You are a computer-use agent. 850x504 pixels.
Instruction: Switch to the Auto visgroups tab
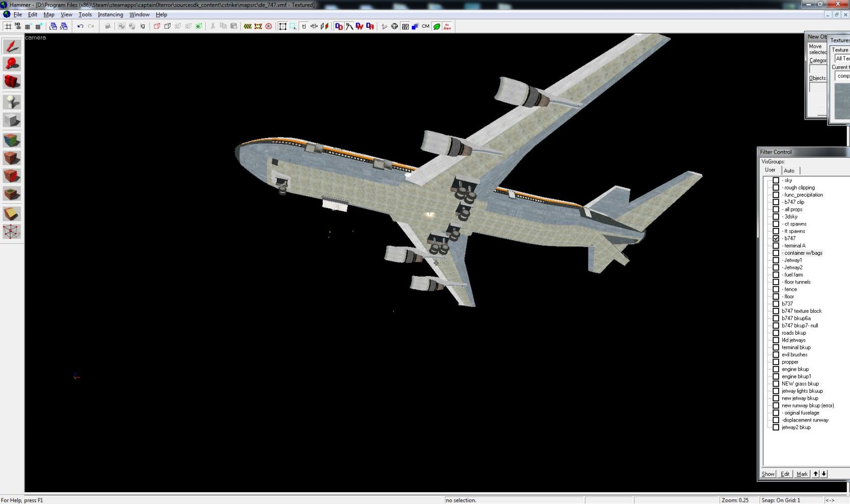pyautogui.click(x=789, y=170)
